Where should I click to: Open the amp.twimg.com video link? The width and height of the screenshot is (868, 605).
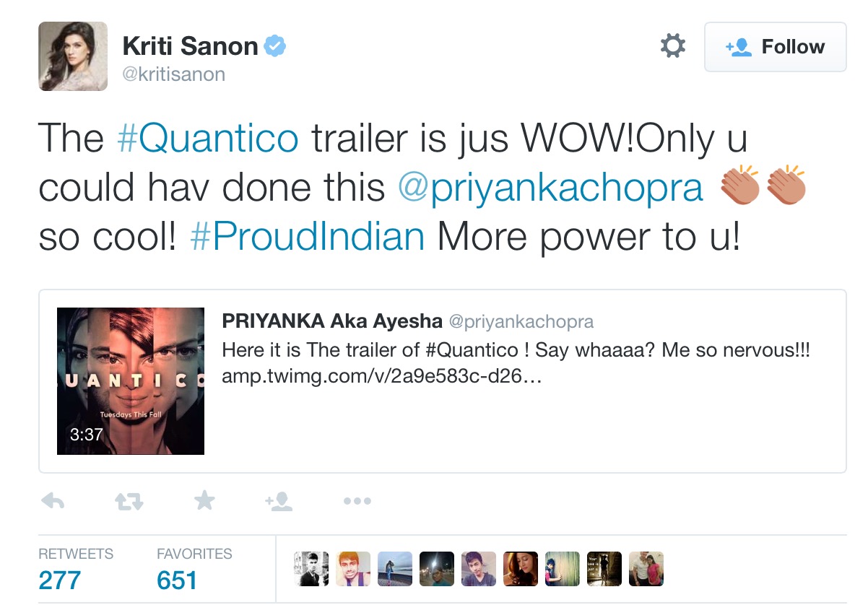(x=381, y=378)
